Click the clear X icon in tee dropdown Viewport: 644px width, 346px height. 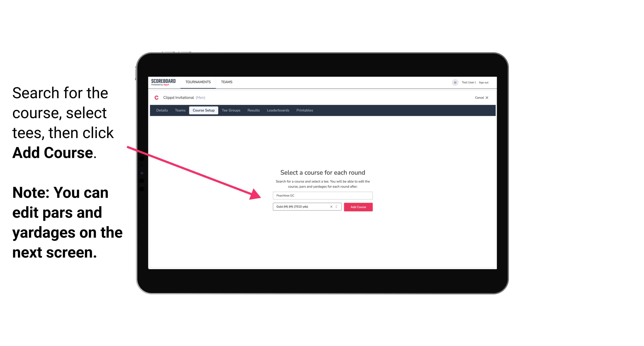pyautogui.click(x=331, y=207)
